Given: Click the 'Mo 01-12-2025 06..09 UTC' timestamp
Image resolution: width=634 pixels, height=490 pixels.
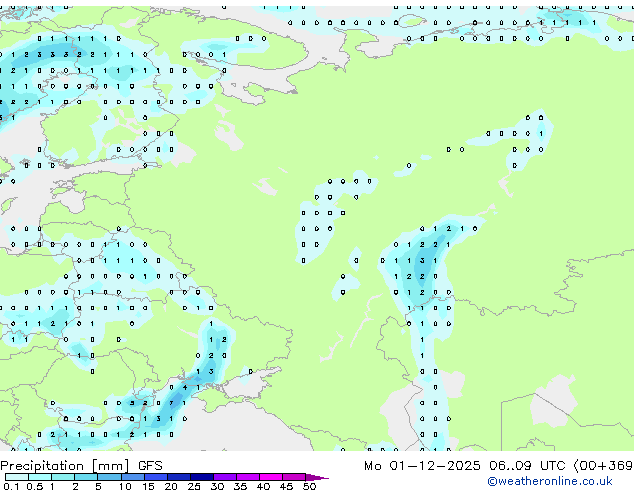Looking at the screenshot, I should 465,466.
